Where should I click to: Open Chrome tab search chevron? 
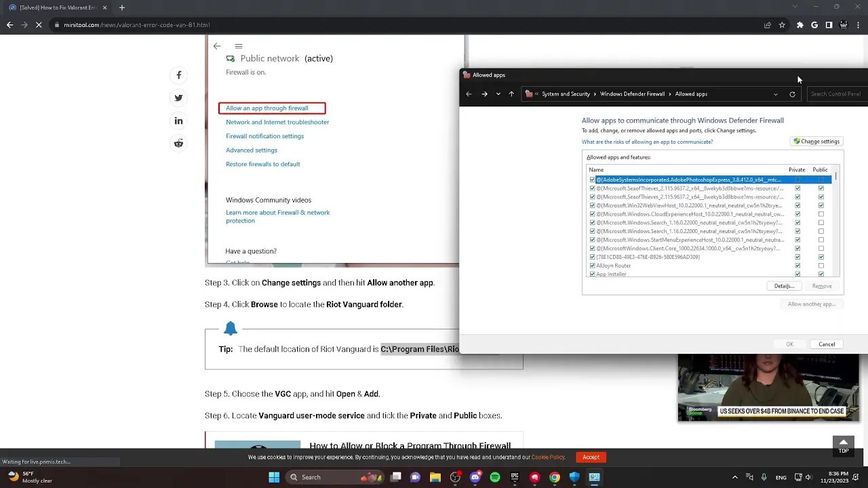(x=795, y=7)
